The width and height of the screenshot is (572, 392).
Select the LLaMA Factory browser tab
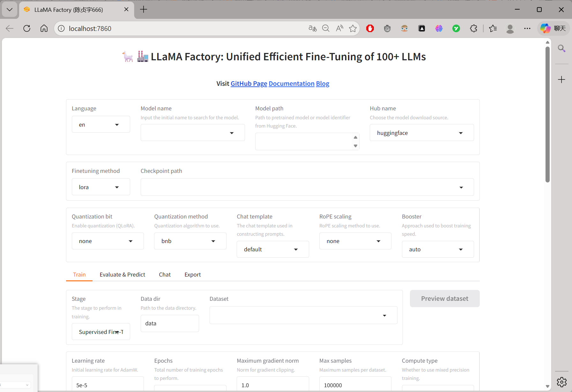coord(77,10)
